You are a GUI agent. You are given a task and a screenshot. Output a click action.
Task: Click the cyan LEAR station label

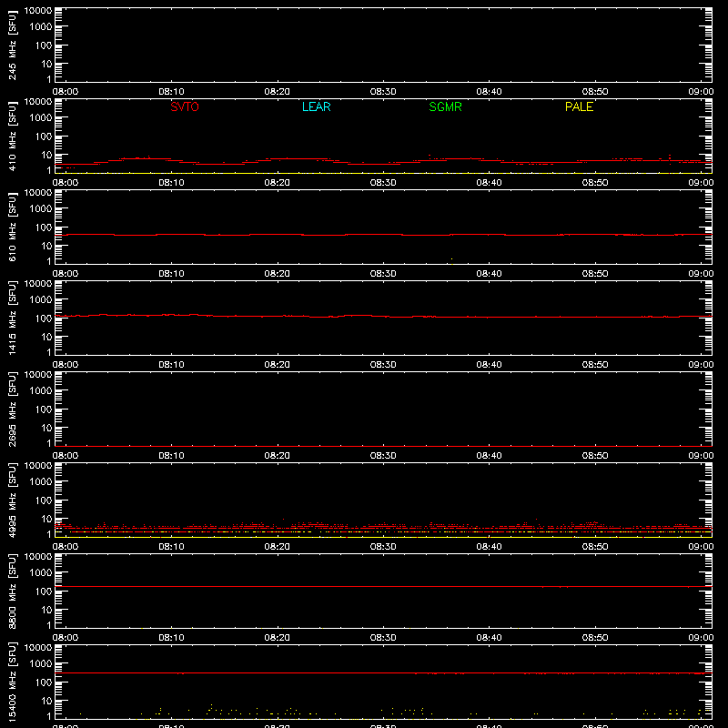pos(316,106)
